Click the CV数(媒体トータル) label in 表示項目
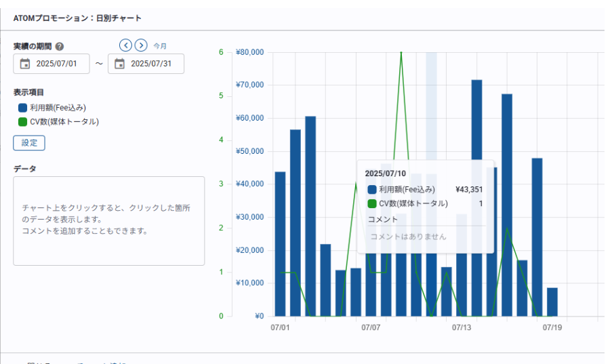 [x=64, y=122]
